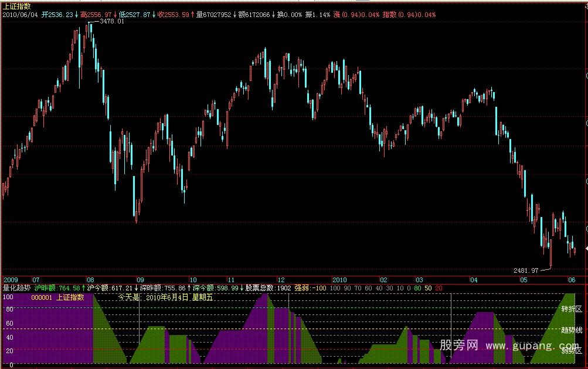Click the 趋势线 label in the indicator panel

tap(571, 330)
